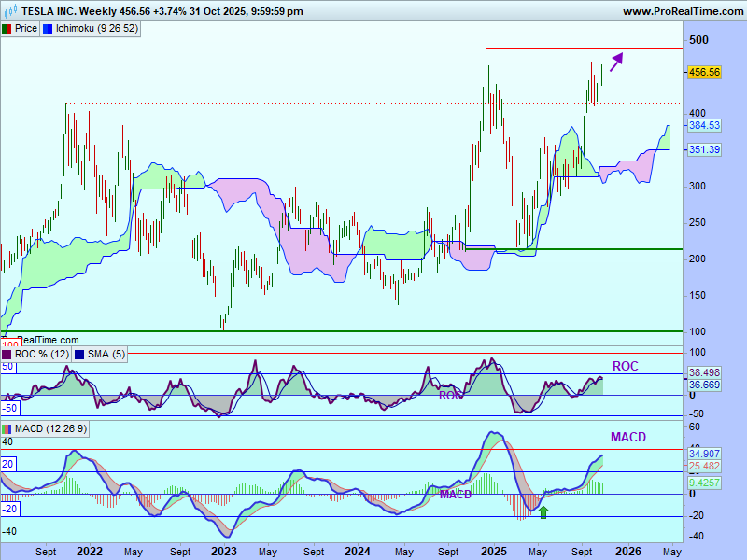Screen dimensions: 747x560
Task: Click the 2025 label on time axis
Action: (492, 551)
